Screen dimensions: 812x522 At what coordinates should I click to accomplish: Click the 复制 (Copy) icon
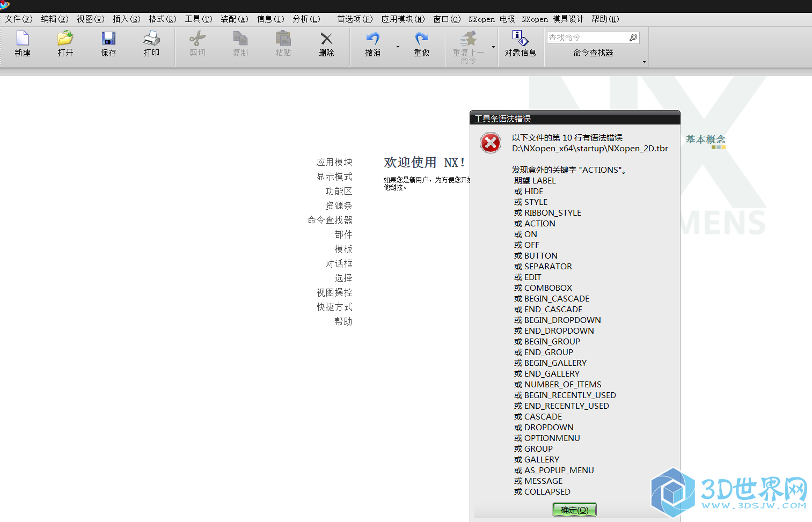tap(240, 39)
